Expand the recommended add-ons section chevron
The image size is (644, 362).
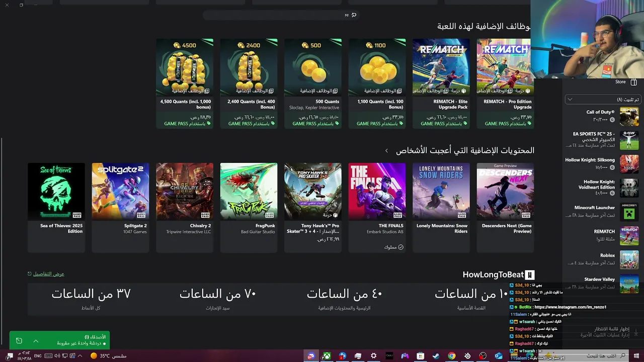click(x=386, y=151)
